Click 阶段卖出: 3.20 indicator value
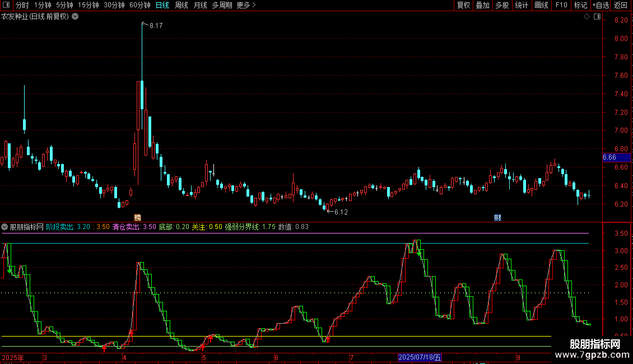This screenshot has height=364, width=633. click(x=68, y=227)
